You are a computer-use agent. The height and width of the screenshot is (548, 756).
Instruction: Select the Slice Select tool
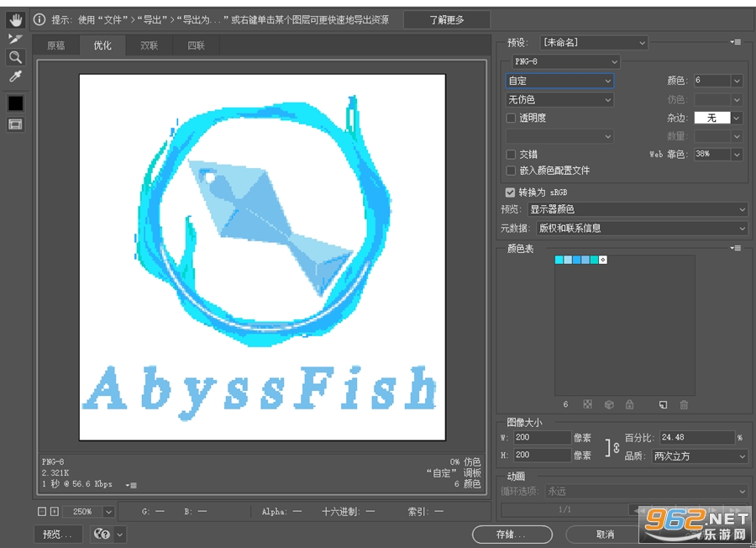tap(15, 39)
